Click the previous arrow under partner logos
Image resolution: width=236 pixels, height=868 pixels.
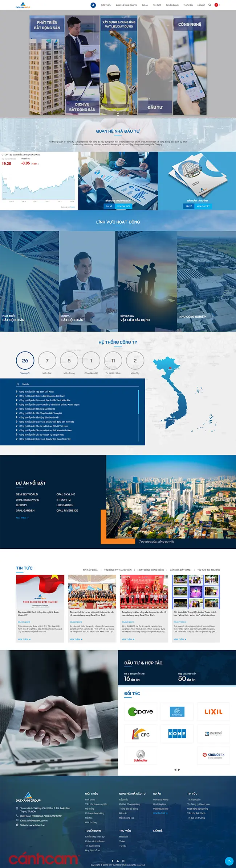click(175, 769)
